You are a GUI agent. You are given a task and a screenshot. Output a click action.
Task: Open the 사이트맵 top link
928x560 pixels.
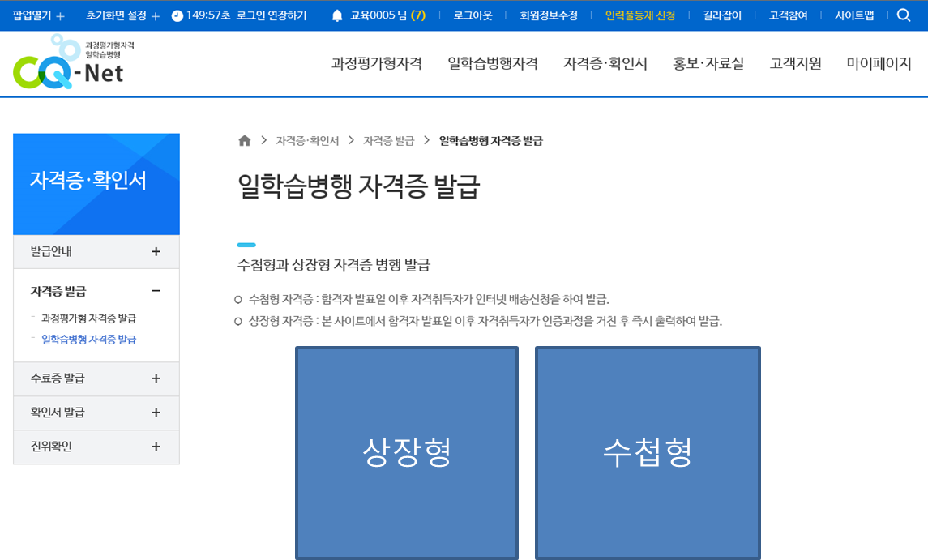click(x=854, y=15)
